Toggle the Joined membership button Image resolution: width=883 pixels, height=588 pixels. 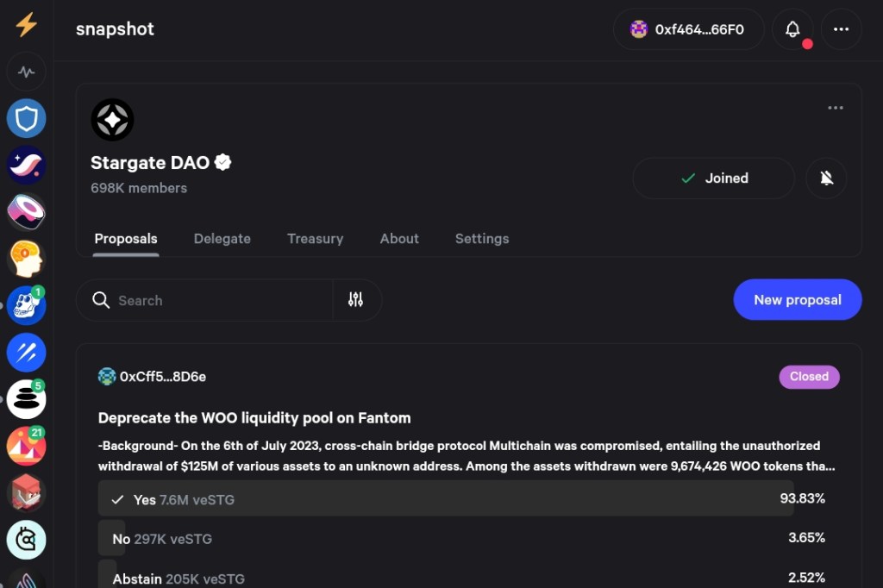pos(713,178)
